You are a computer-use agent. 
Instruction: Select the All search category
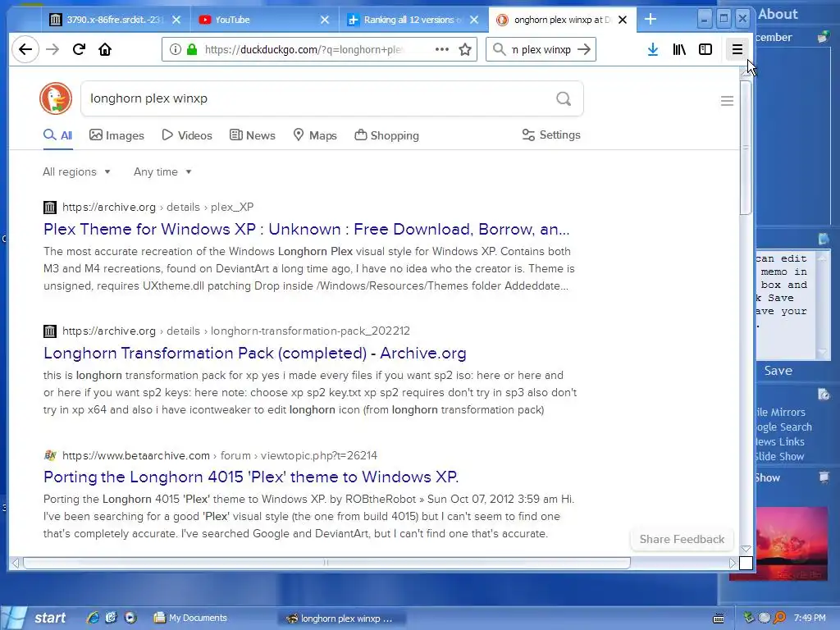click(58, 135)
